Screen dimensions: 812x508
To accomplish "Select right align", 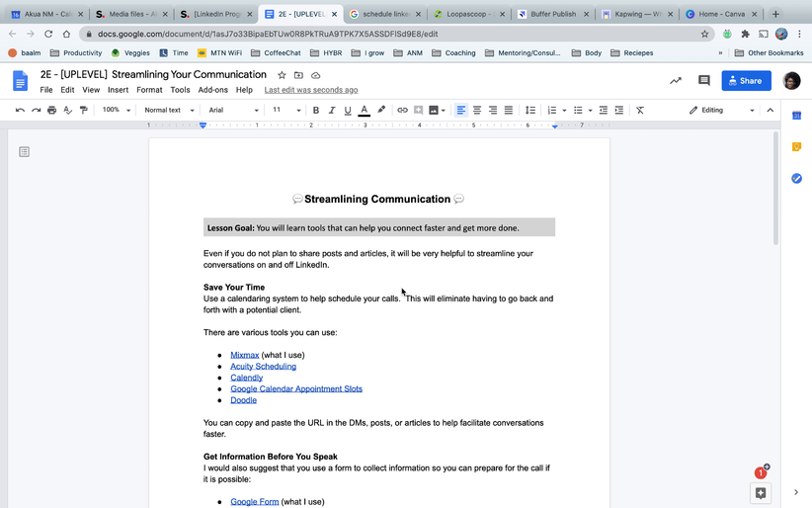I will coord(493,110).
